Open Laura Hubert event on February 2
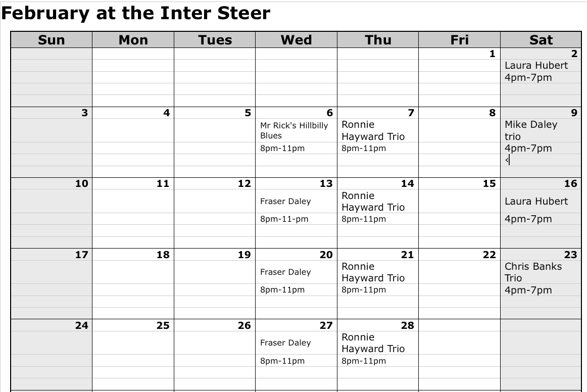The width and height of the screenshot is (587, 392). coord(536,66)
